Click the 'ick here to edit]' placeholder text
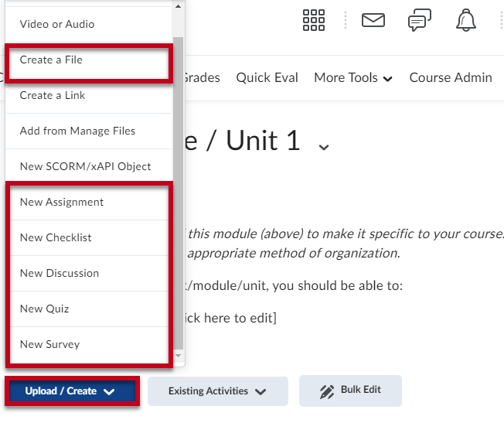 click(230, 318)
